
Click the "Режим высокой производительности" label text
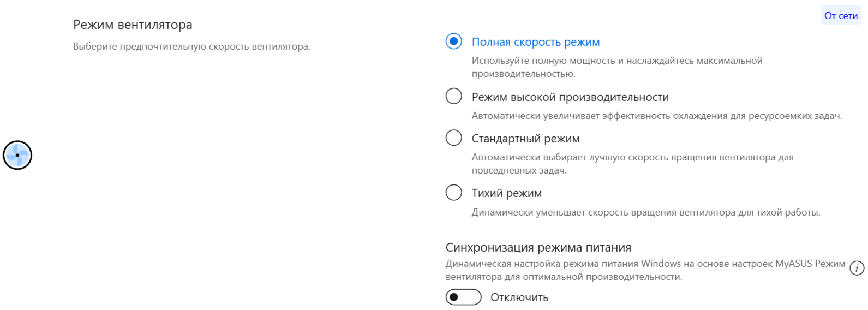click(x=570, y=97)
